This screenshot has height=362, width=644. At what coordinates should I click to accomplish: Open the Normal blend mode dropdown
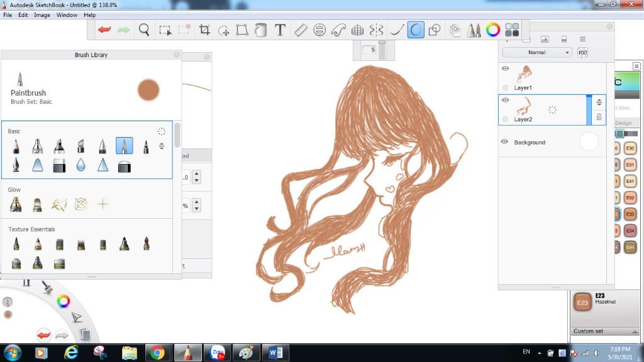click(537, 53)
